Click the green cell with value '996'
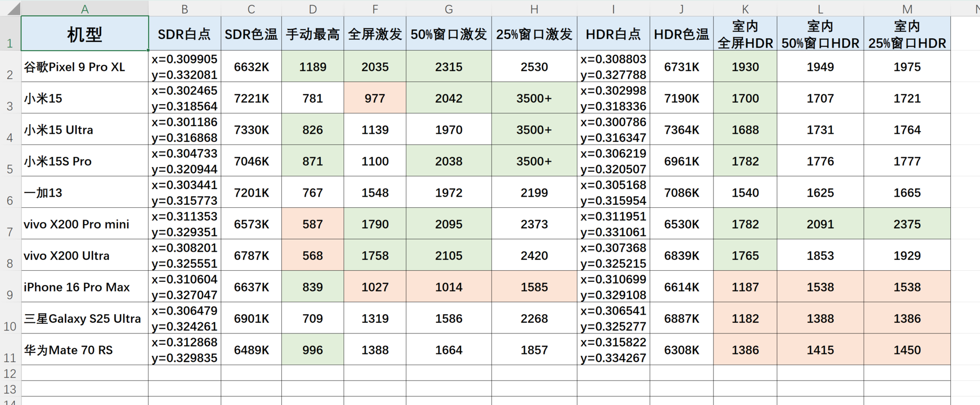This screenshot has height=405, width=980. pyautogui.click(x=313, y=349)
